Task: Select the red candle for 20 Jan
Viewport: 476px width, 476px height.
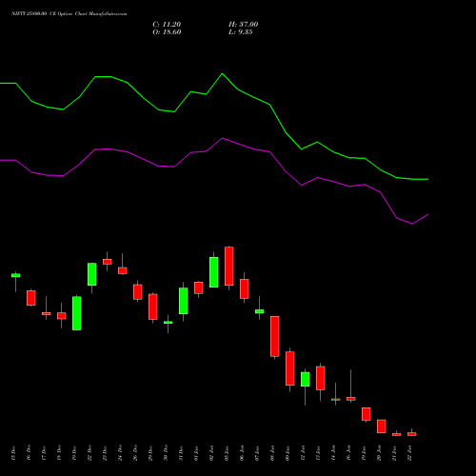Action: (x=381, y=426)
